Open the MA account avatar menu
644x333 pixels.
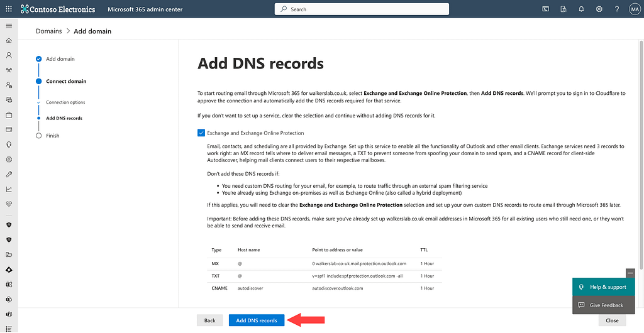tap(634, 9)
